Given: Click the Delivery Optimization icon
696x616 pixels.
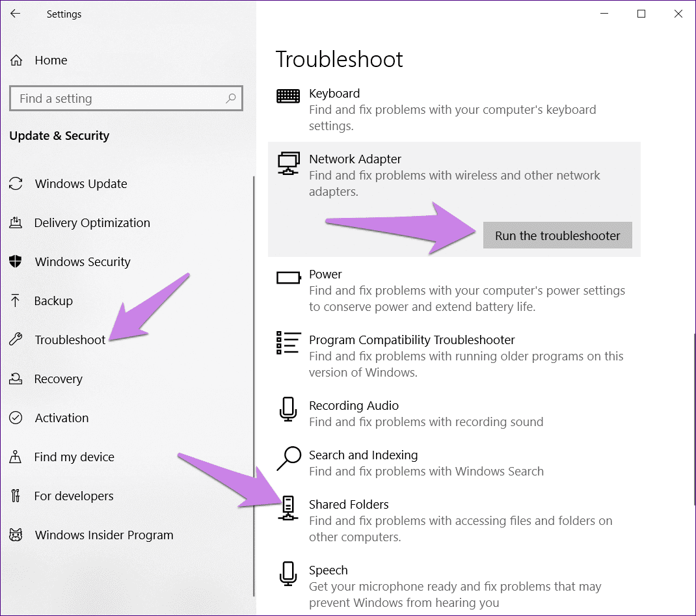Looking at the screenshot, I should coord(16,222).
